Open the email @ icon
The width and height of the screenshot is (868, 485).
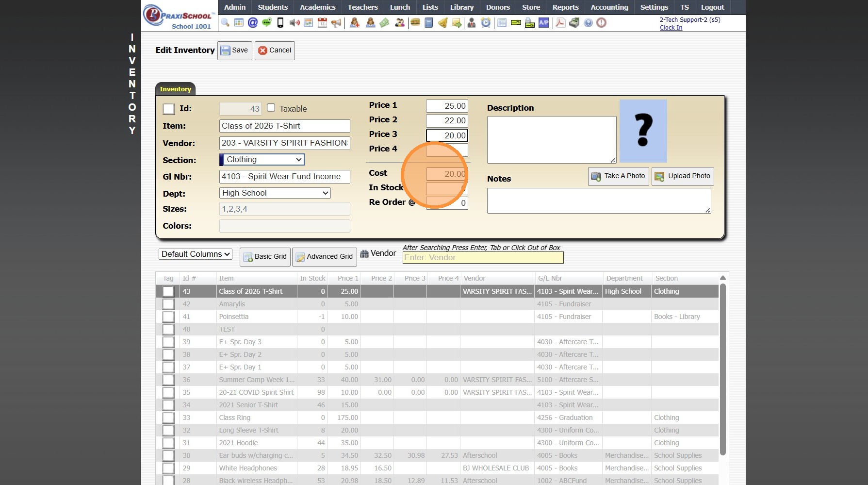pyautogui.click(x=252, y=22)
